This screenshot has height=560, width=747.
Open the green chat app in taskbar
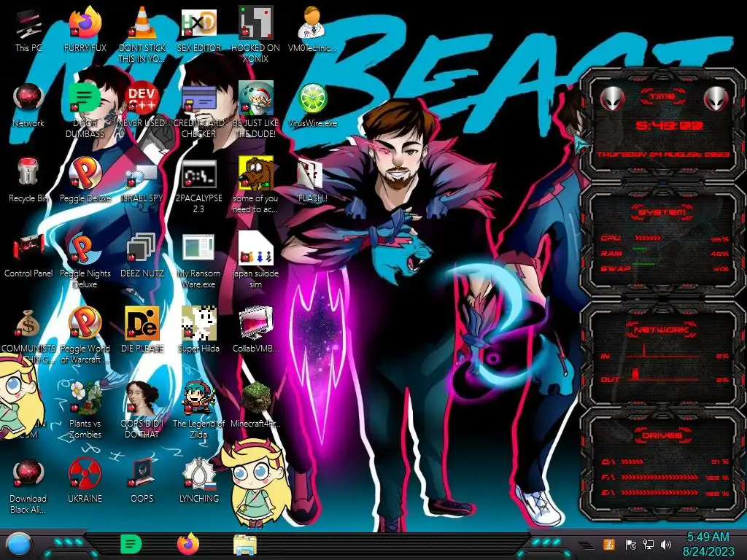(x=131, y=544)
